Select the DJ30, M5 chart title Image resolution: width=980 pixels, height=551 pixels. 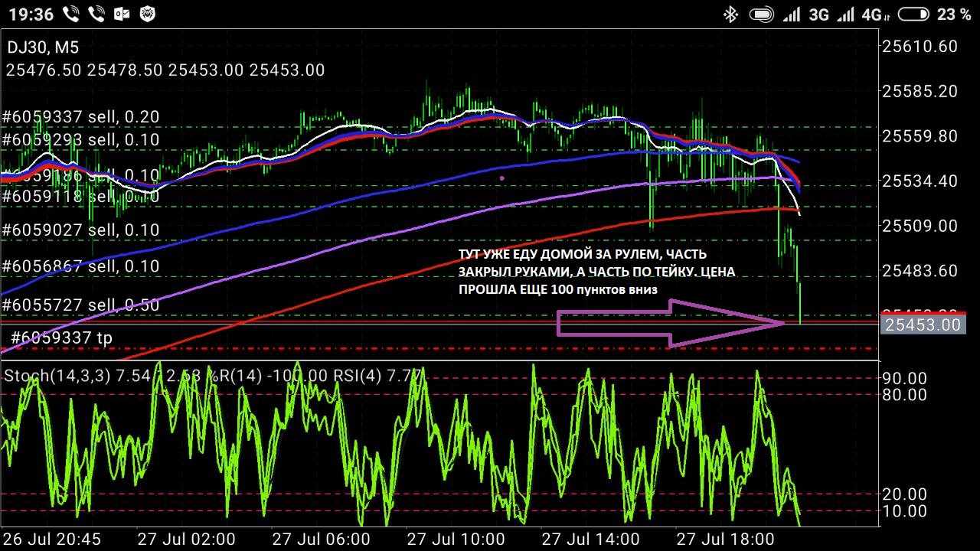(x=43, y=47)
